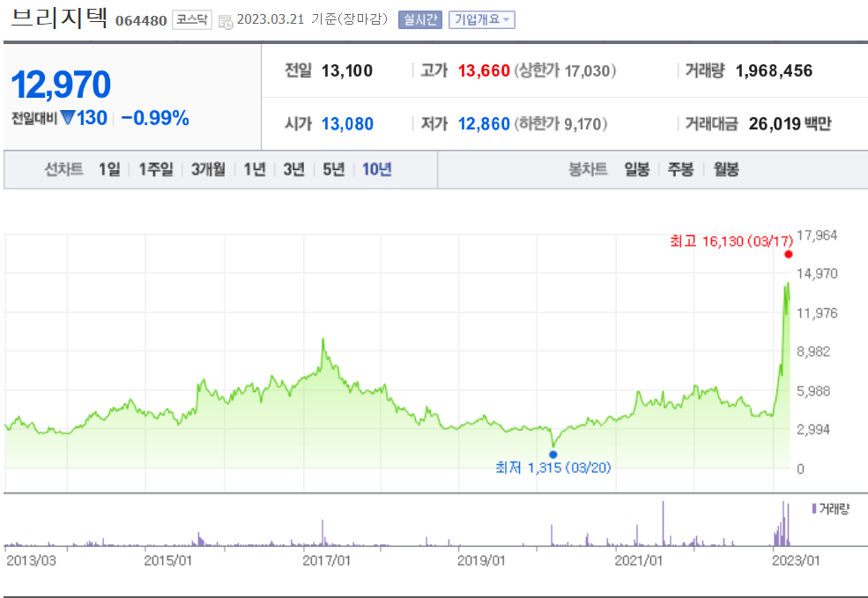Click the 2015/01 x-axis label
This screenshot has width=868, height=598.
point(167,560)
